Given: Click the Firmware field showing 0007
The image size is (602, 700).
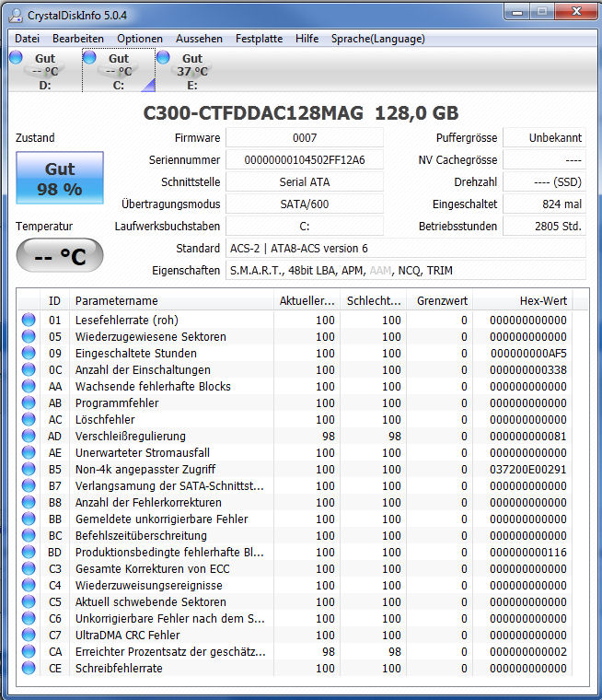Looking at the screenshot, I should pos(305,137).
